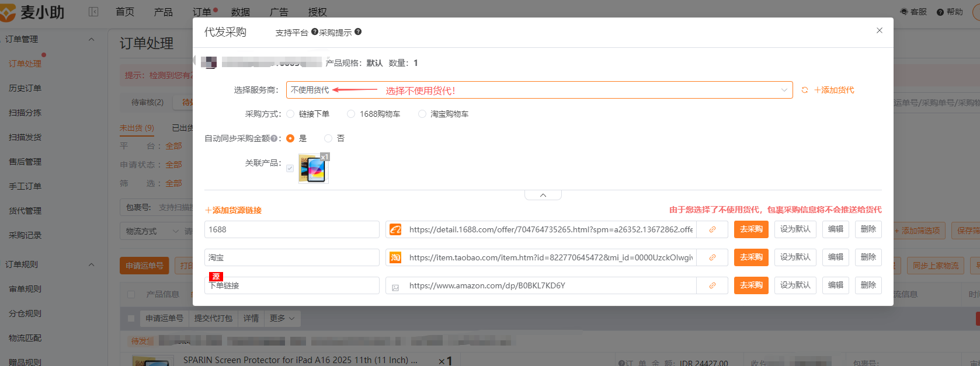Copy the taobao link with chain icon
Viewport: 980px width, 366px height.
[713, 257]
